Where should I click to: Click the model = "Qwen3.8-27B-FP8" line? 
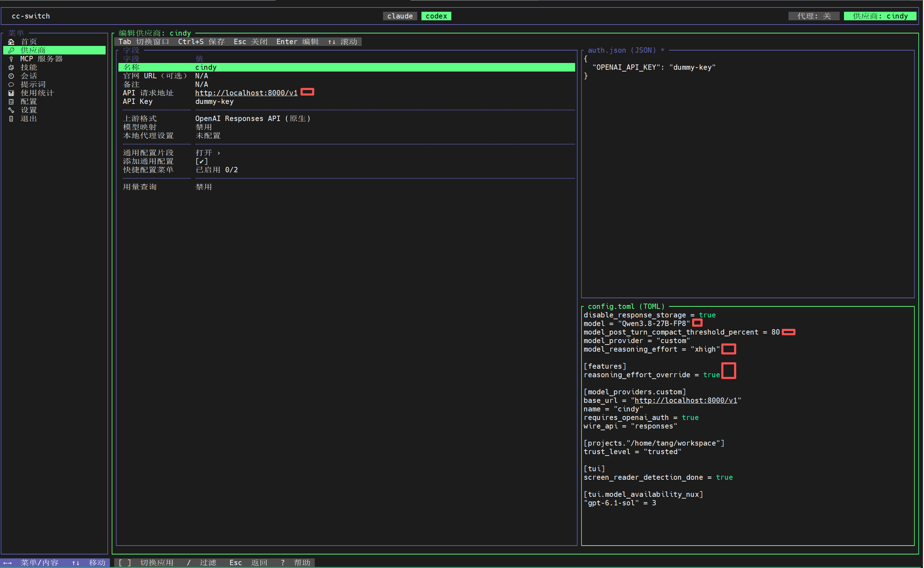tap(637, 324)
